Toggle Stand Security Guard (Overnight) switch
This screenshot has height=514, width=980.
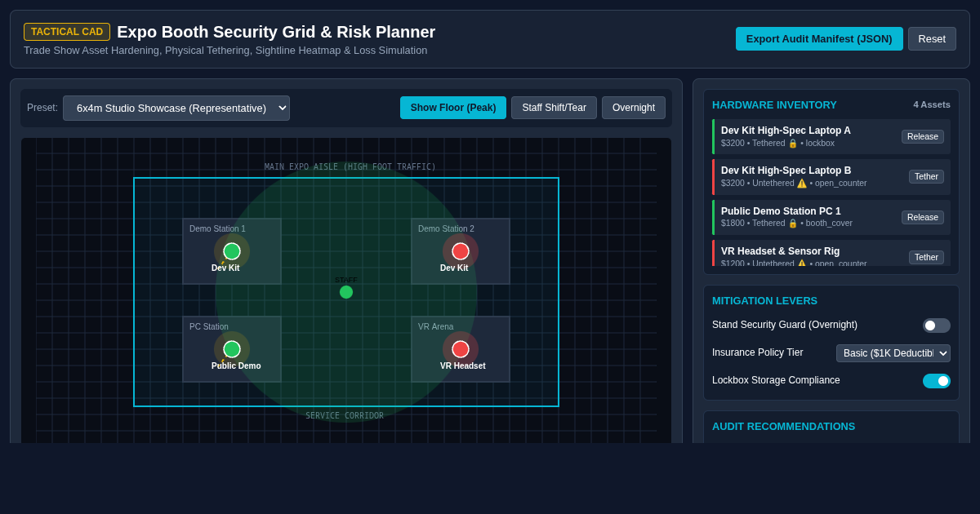coord(937,326)
